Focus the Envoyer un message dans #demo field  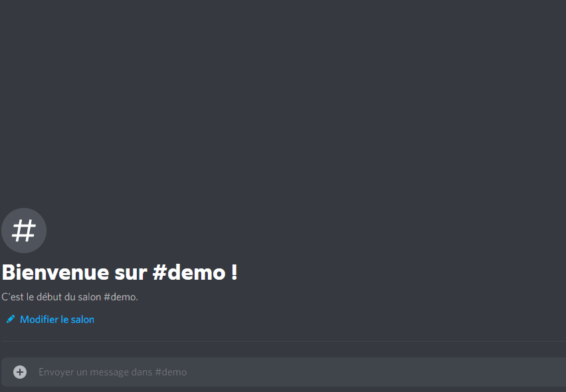coord(284,372)
